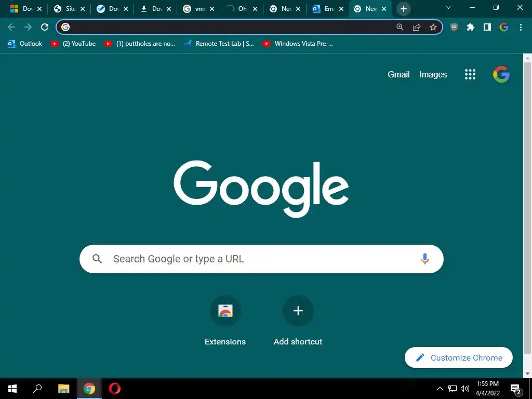The image size is (532, 399).
Task: Open the uBlock shield extension icon
Action: click(x=454, y=27)
